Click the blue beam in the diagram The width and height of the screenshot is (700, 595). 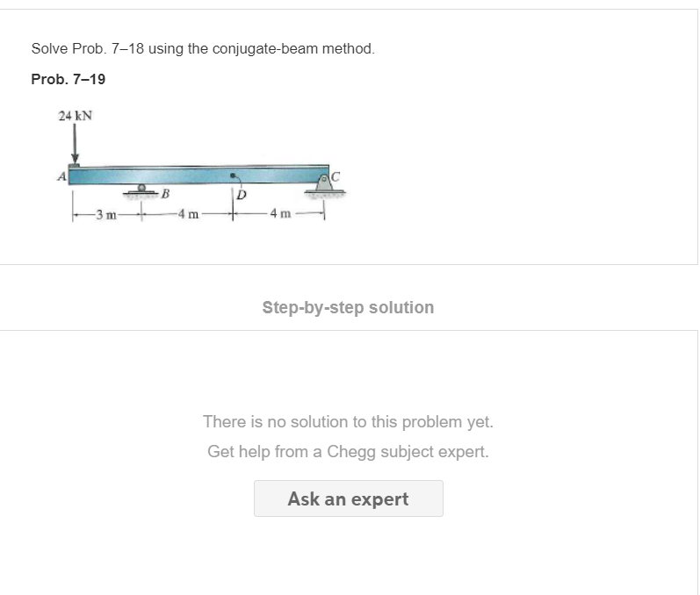click(198, 175)
